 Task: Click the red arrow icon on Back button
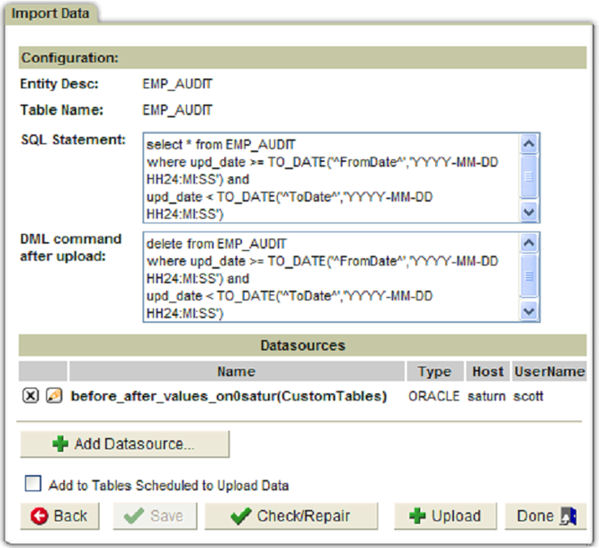click(39, 516)
